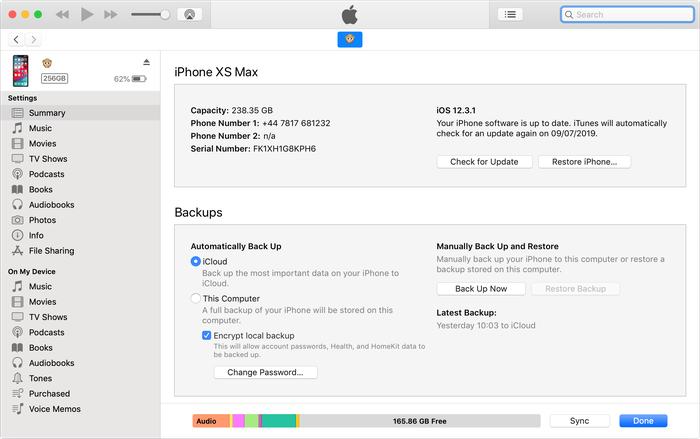
Task: Click the Search input field
Action: (x=627, y=15)
